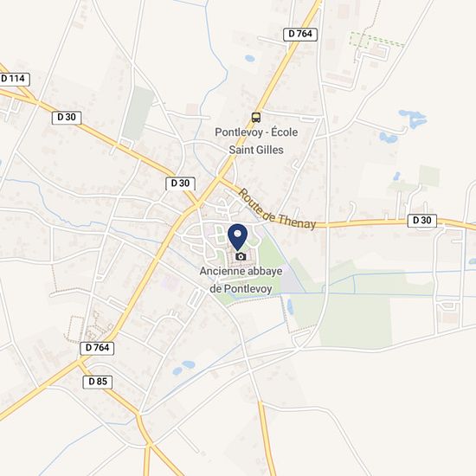Select the D 764 shield near the map's top

[x=300, y=34]
